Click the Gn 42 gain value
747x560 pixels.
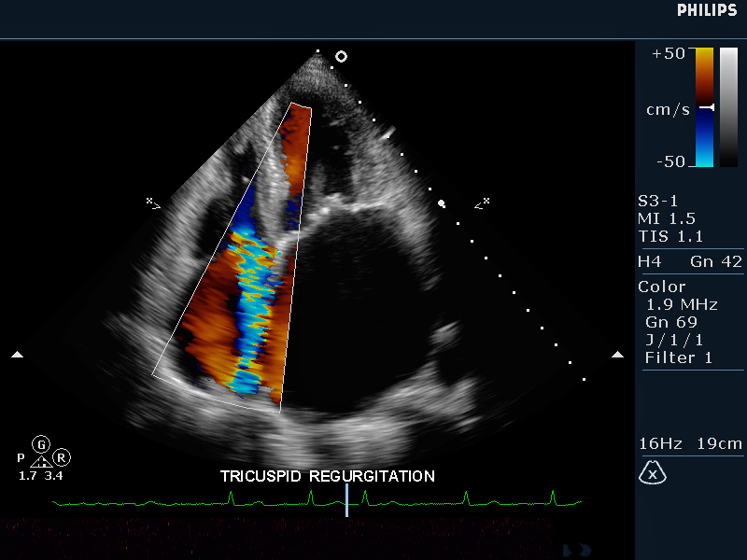(716, 261)
